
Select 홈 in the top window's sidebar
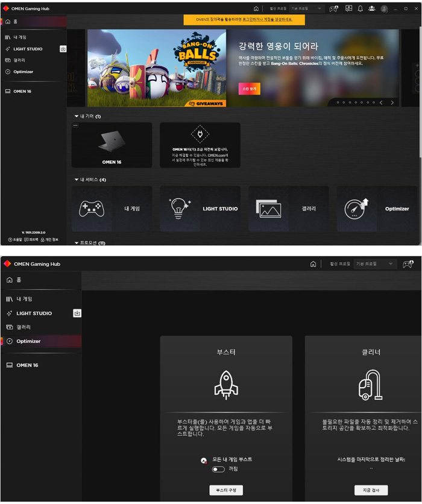pyautogui.click(x=34, y=22)
